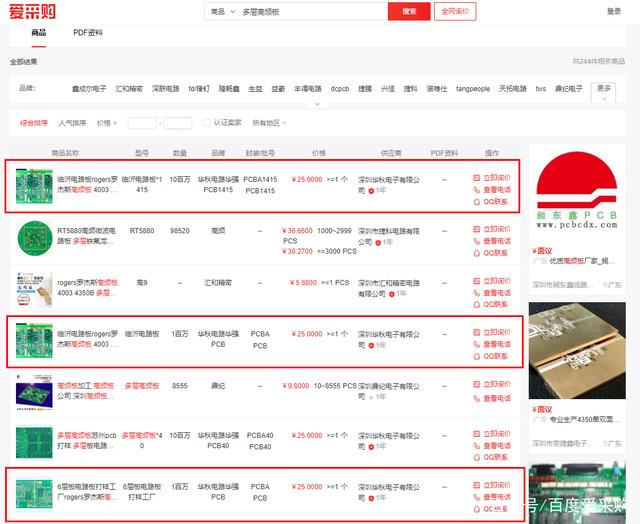Open the 6层板电路板打样工厂 product thumbnail
Screen dimensions: 640x524
[x=34, y=494]
